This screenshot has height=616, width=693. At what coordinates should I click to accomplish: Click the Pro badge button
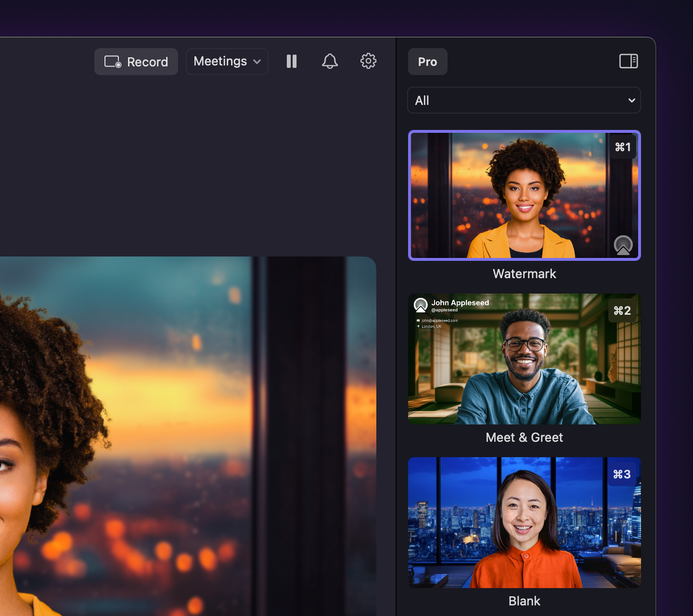(427, 62)
